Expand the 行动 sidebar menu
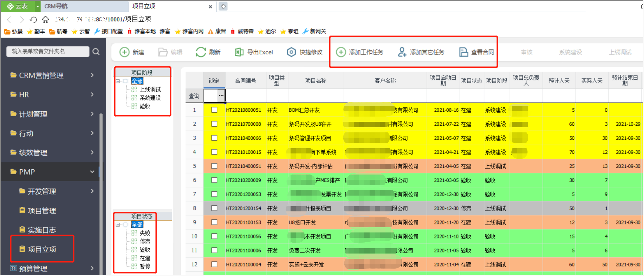644x276 pixels. tap(92, 133)
